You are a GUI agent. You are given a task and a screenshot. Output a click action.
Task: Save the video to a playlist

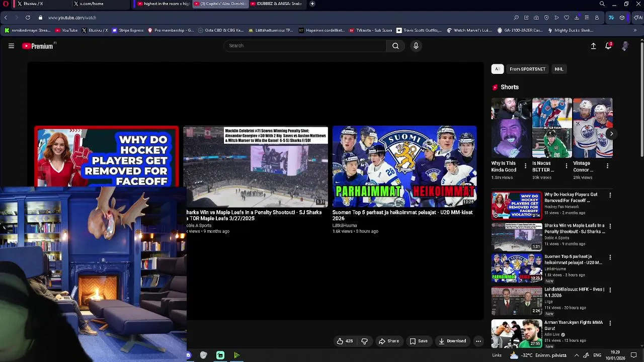(x=418, y=341)
